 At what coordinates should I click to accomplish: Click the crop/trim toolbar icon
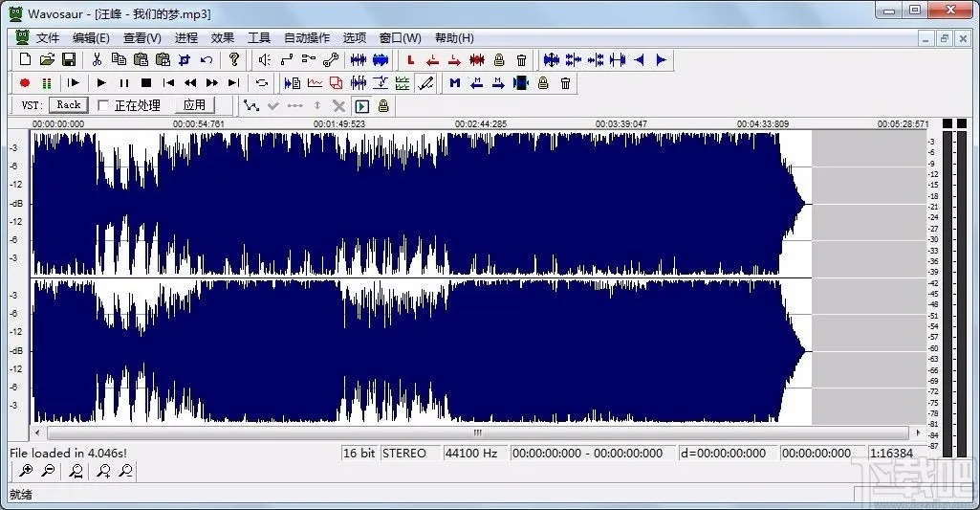tap(185, 60)
